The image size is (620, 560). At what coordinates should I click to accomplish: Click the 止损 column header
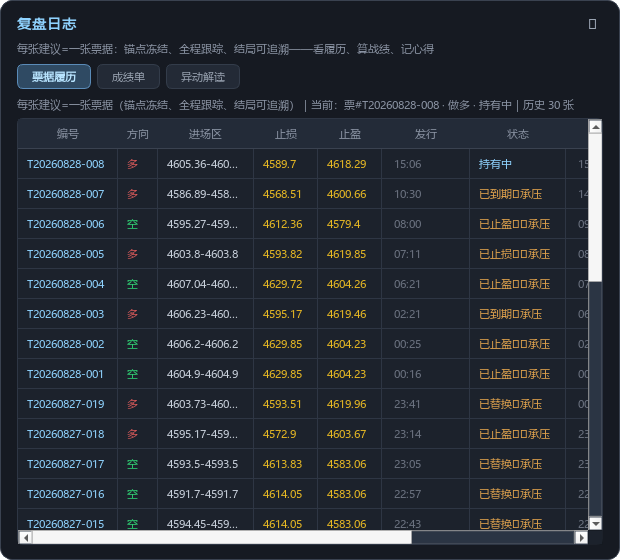point(286,134)
